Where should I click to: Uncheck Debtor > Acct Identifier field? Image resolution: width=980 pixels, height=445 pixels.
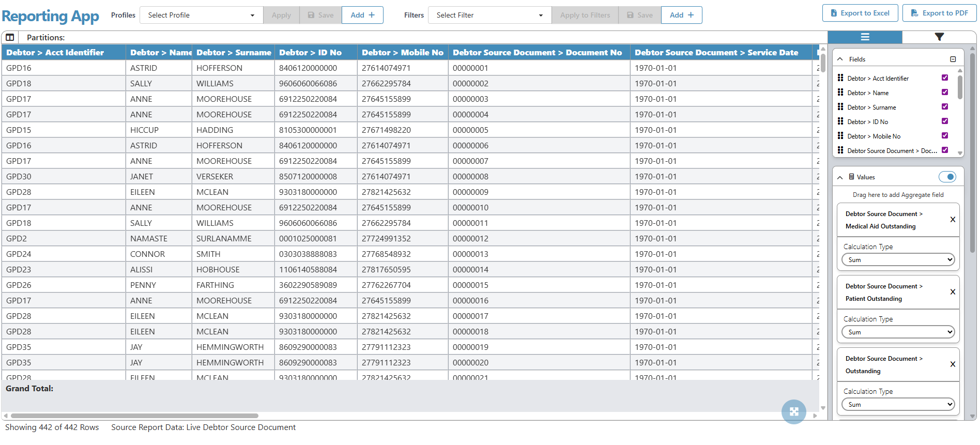click(x=945, y=78)
